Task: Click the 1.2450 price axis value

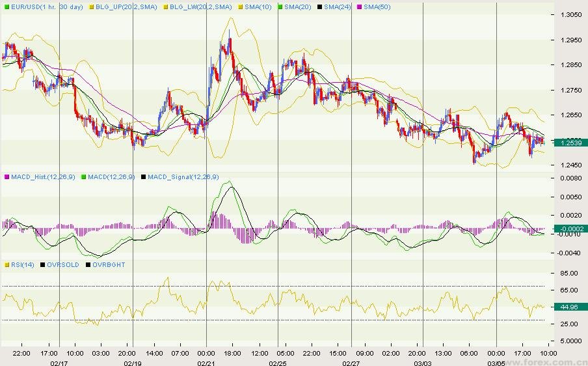Action: click(571, 165)
